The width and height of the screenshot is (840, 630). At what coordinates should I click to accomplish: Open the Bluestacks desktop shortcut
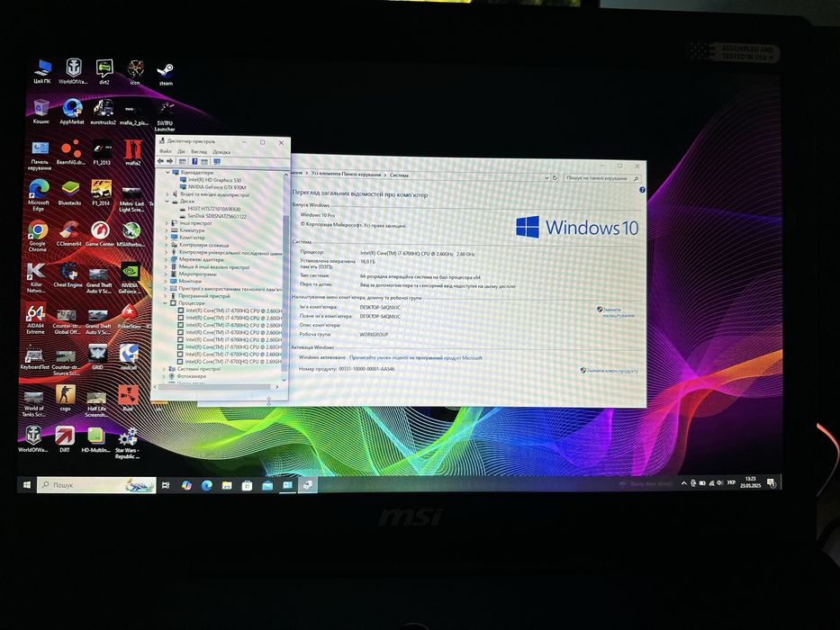(x=69, y=193)
